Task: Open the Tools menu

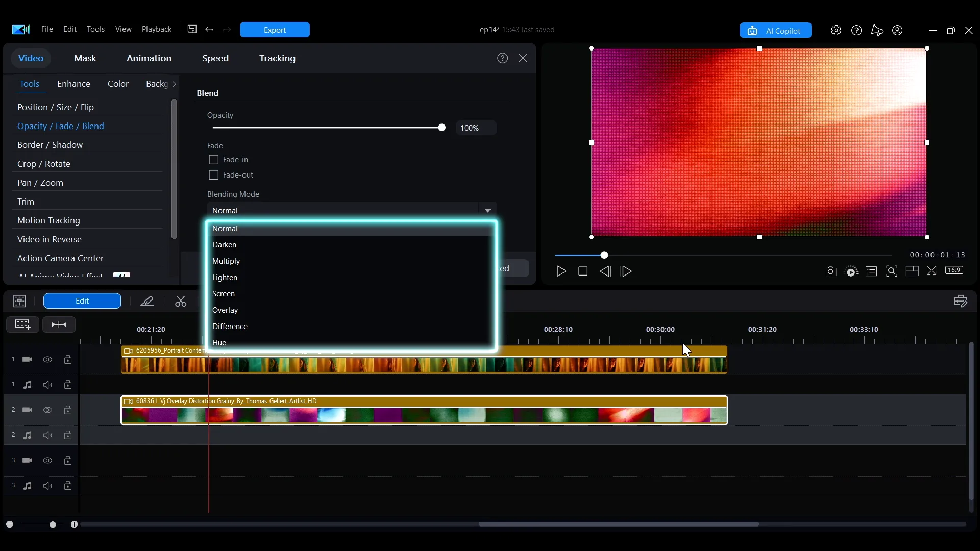Action: [x=95, y=29]
